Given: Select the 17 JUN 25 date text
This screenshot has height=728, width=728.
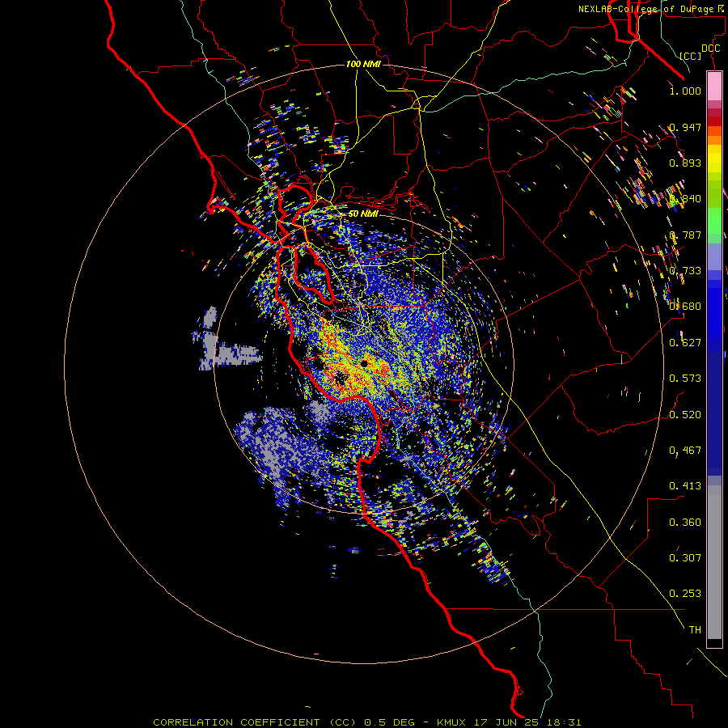Looking at the screenshot, I should click(x=508, y=722).
